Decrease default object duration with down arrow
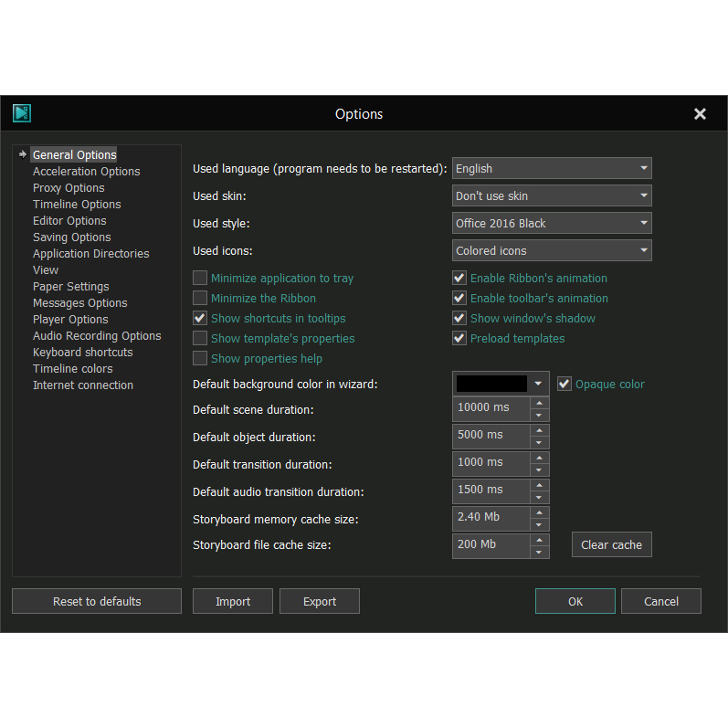 pos(539,443)
